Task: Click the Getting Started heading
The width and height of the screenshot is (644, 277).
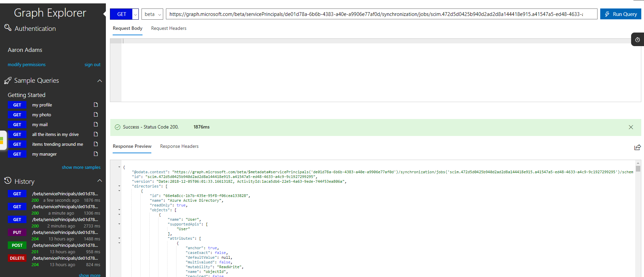Action: pos(26,95)
